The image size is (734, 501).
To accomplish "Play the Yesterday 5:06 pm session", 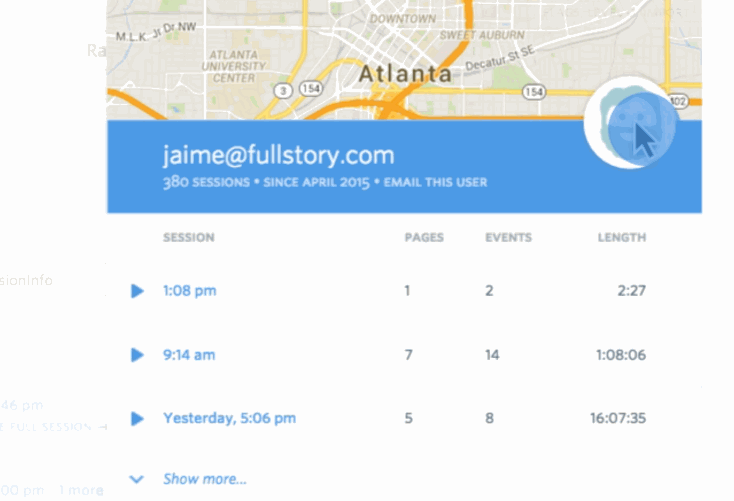I will pos(137,418).
